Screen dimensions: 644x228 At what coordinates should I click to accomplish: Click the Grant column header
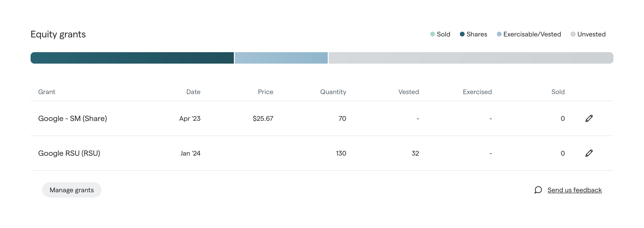pos(47,92)
